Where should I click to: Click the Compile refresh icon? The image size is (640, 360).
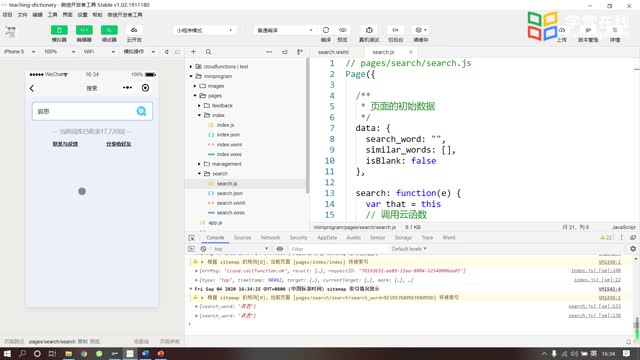tap(326, 30)
